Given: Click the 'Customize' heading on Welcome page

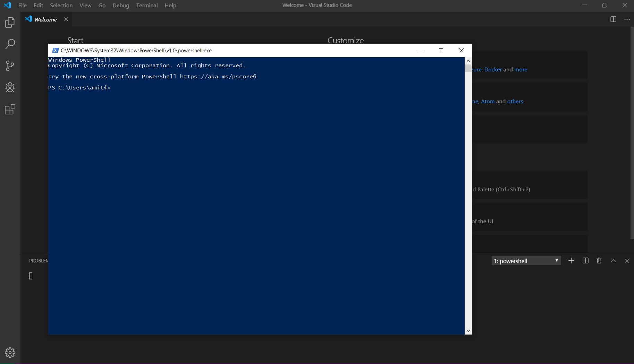Looking at the screenshot, I should click(346, 40).
